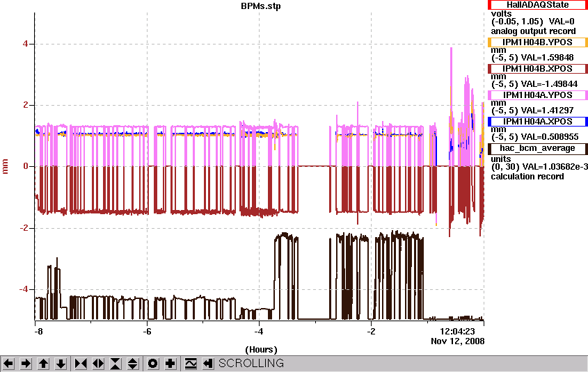This screenshot has width=588, height=372.
Task: Zoom in horizontally with the bowtie icon
Action: point(81,364)
